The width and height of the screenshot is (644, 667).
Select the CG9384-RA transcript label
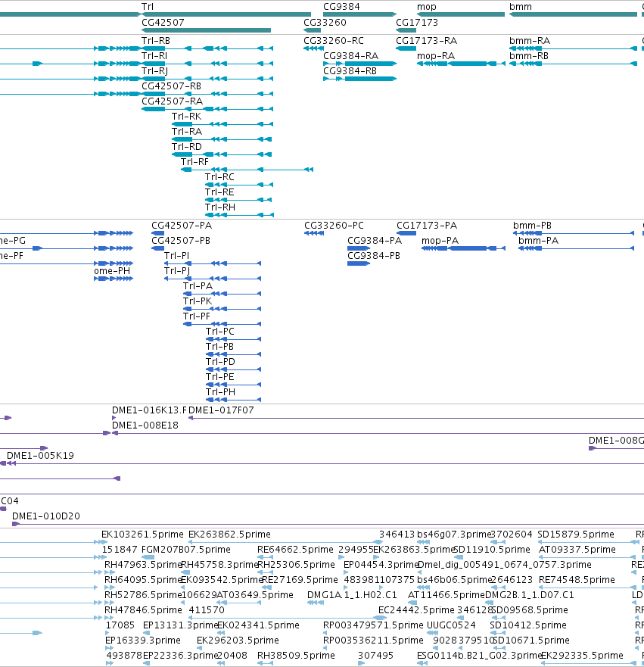point(350,56)
